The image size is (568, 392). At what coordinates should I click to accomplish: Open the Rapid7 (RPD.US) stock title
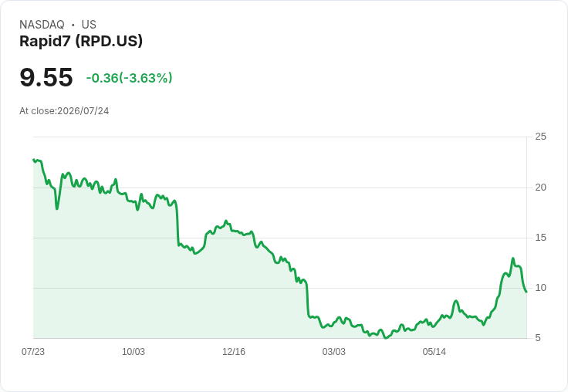pos(81,41)
